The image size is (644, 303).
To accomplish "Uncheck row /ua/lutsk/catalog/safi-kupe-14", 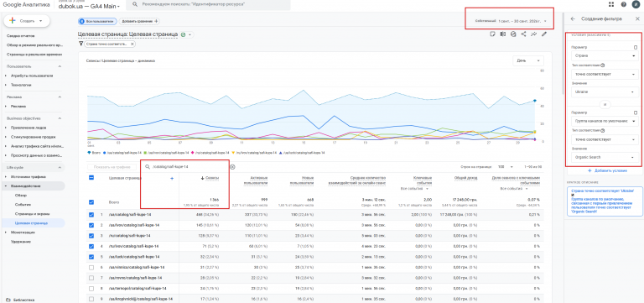I will tap(91, 257).
